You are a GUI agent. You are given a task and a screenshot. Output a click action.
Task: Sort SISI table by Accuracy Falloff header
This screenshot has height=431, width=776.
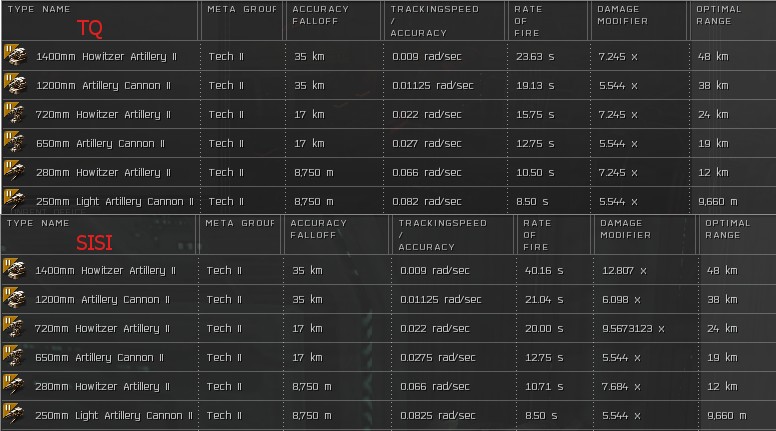[x=319, y=229]
